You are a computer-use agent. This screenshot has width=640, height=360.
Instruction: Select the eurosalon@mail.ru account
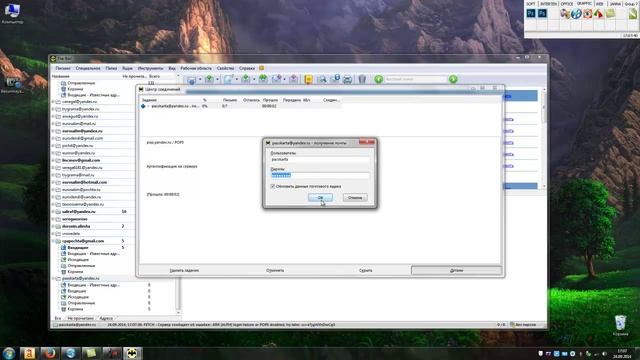point(79,123)
